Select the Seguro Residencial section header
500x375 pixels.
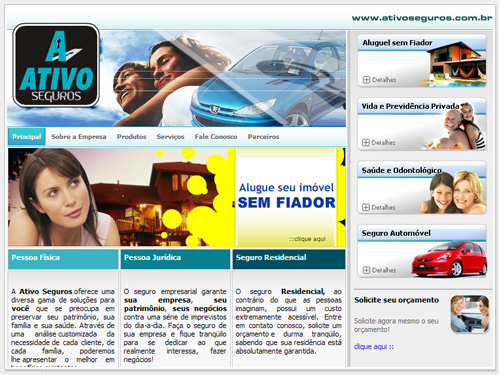[x=289, y=259]
